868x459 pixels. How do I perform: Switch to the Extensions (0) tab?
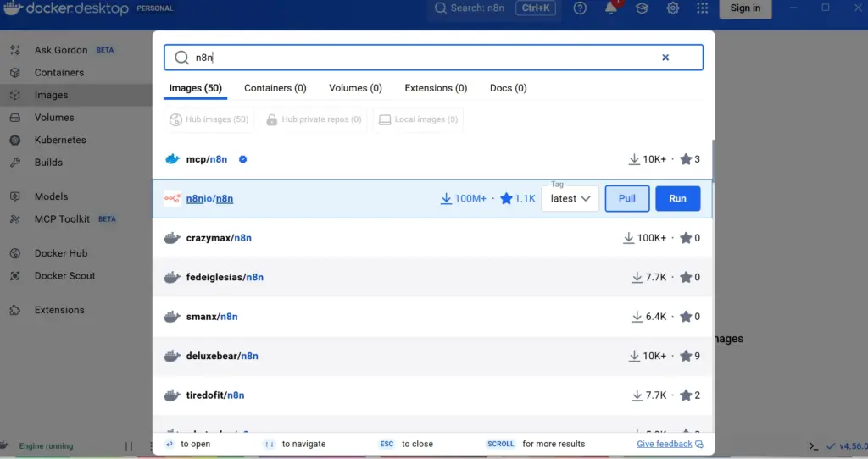pos(436,88)
